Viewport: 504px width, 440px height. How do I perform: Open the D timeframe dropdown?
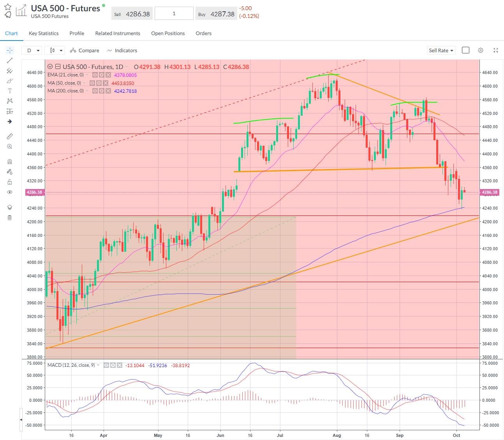32,50
